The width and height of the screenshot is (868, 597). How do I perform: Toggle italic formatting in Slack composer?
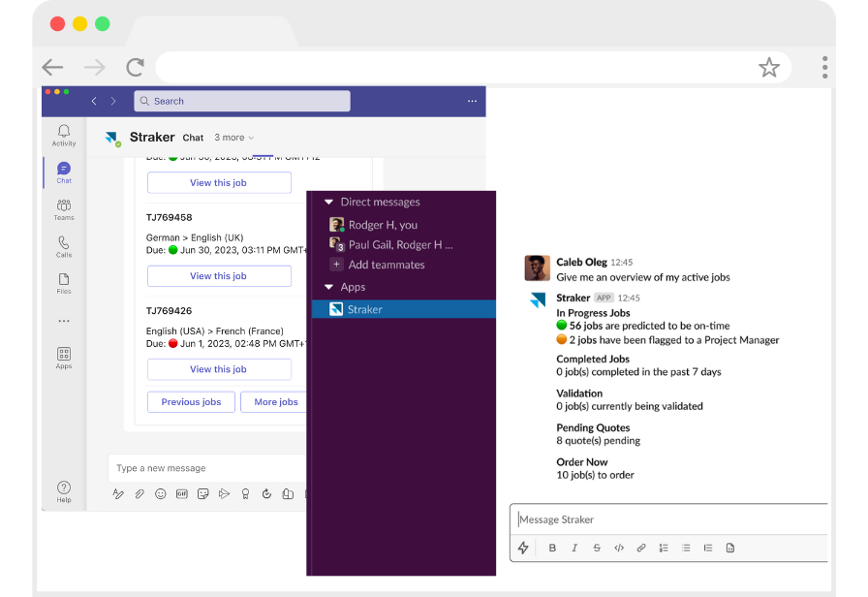coord(574,548)
